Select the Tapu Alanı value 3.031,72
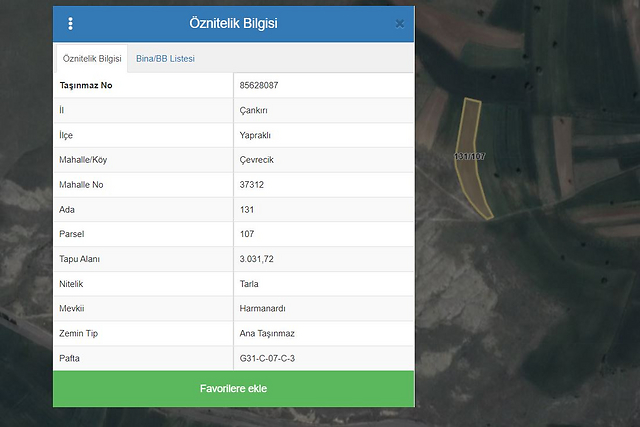The height and width of the screenshot is (427, 640). (258, 260)
